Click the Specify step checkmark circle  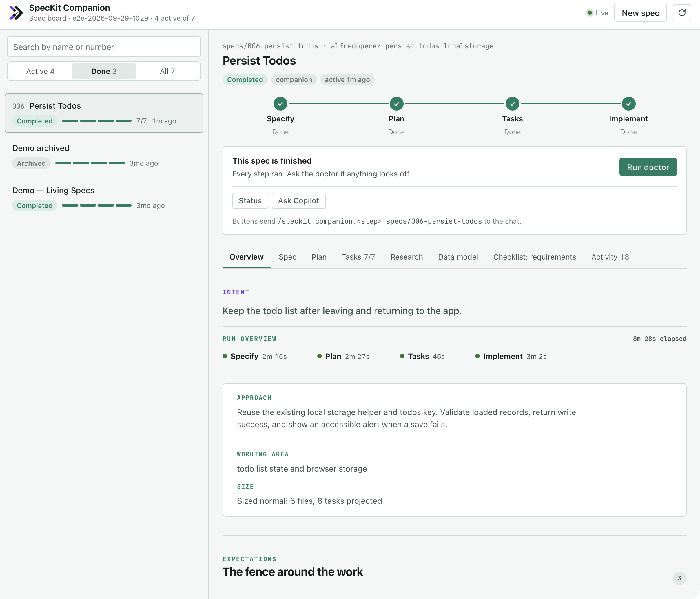tap(280, 104)
